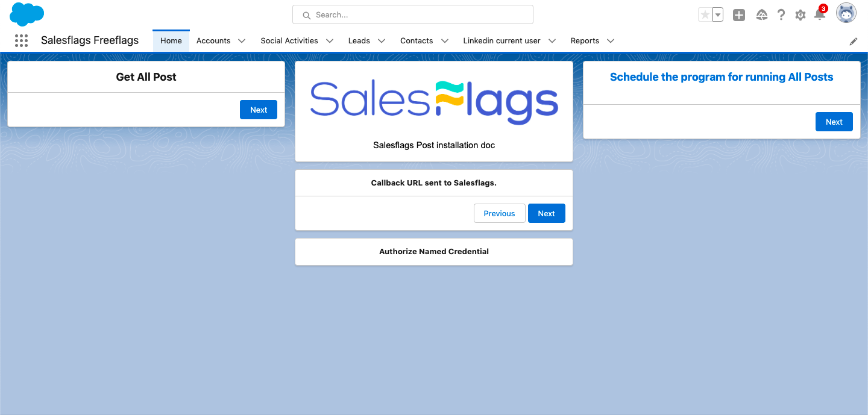The width and height of the screenshot is (868, 415).
Task: Open the notifications bell
Action: click(820, 14)
